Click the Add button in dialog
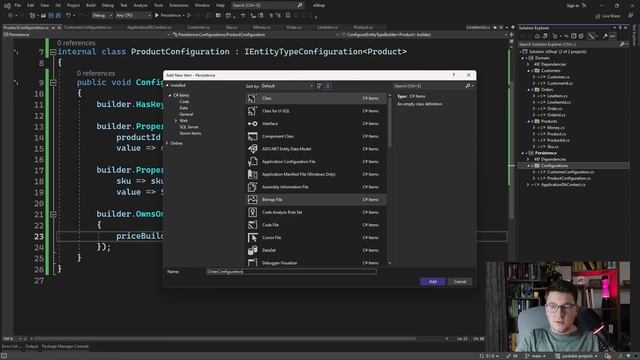This screenshot has height=360, width=640. 433,282
